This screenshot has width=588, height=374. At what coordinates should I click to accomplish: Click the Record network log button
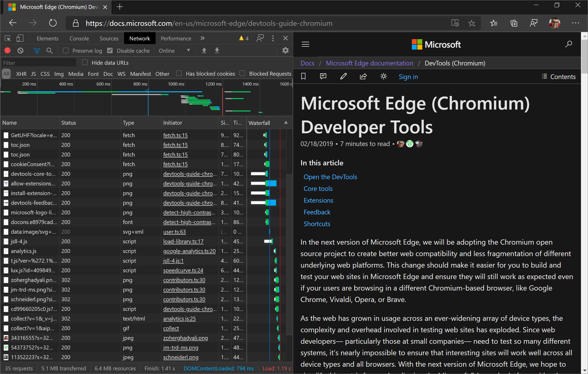tap(8, 51)
